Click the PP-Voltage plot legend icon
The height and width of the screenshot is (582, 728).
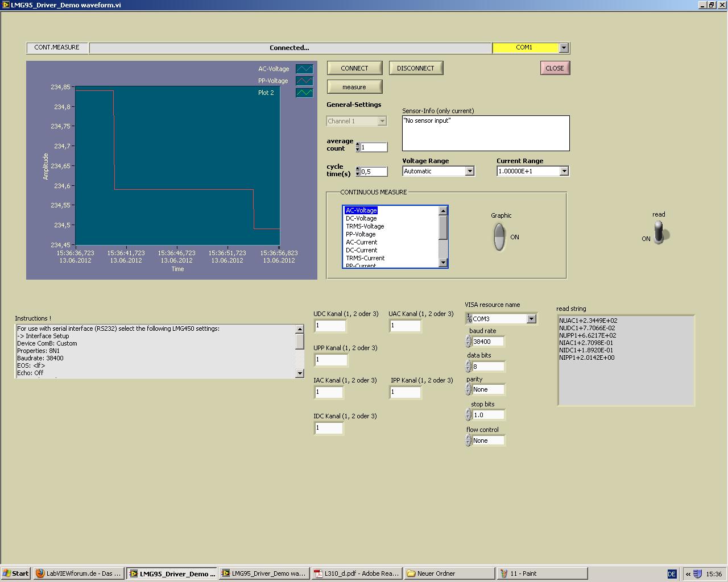(304, 81)
